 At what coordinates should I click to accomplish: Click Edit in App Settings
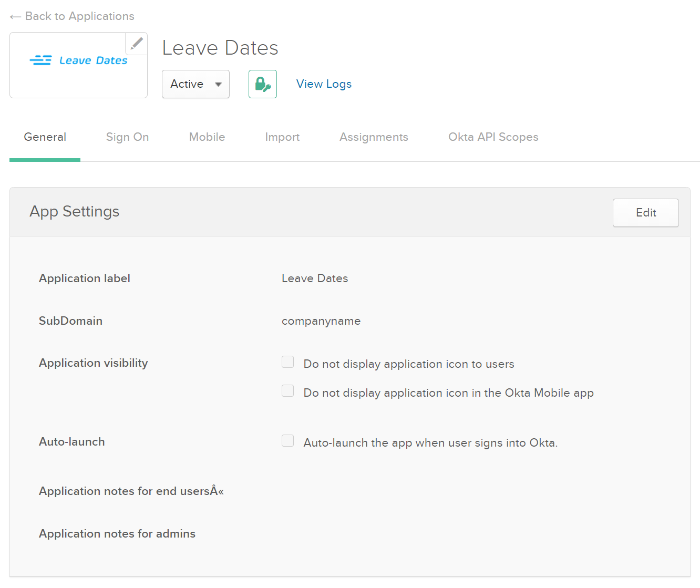coord(646,213)
